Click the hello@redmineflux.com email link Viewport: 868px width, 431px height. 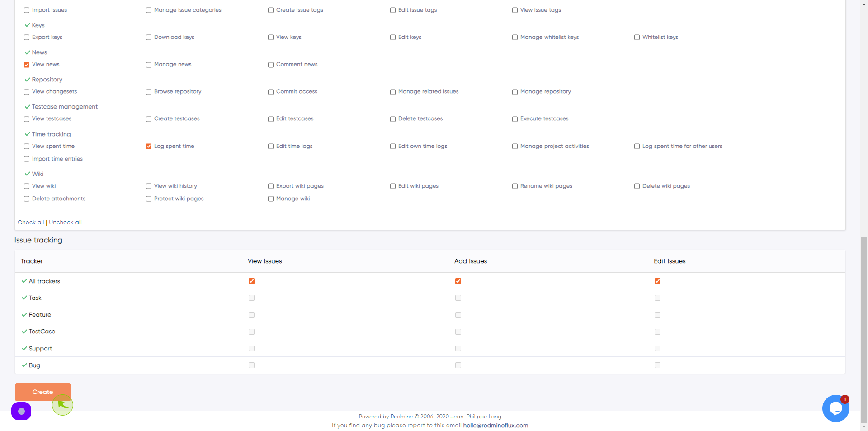495,426
